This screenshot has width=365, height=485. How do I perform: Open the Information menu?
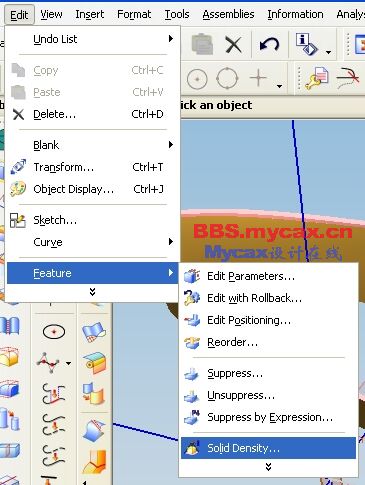pos(295,14)
